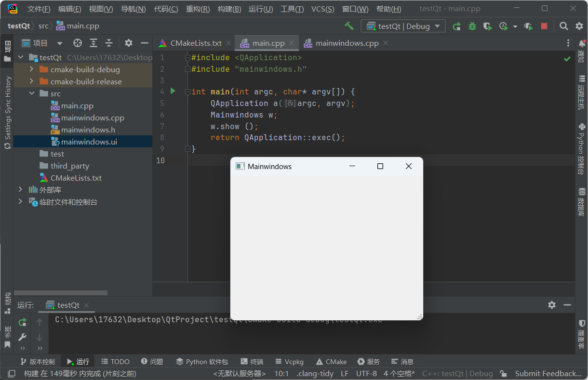
Task: Expand 外部库 node
Action: [20, 190]
